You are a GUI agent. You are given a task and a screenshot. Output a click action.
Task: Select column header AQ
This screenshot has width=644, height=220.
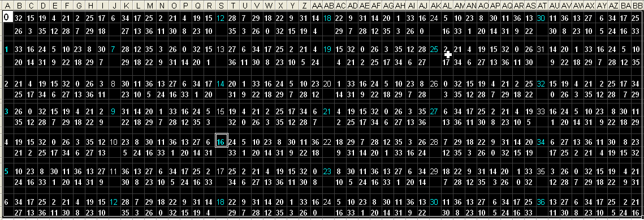pos(507,6)
